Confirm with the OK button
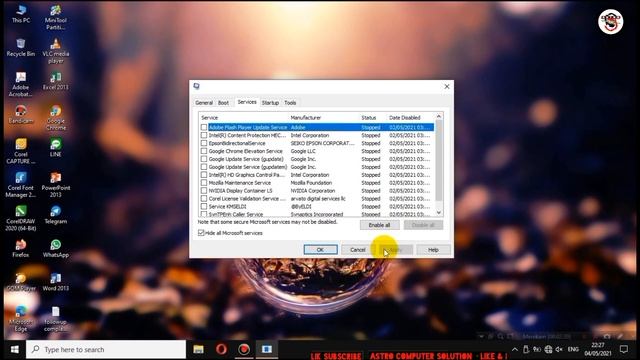This screenshot has height=360, width=640. [320, 249]
